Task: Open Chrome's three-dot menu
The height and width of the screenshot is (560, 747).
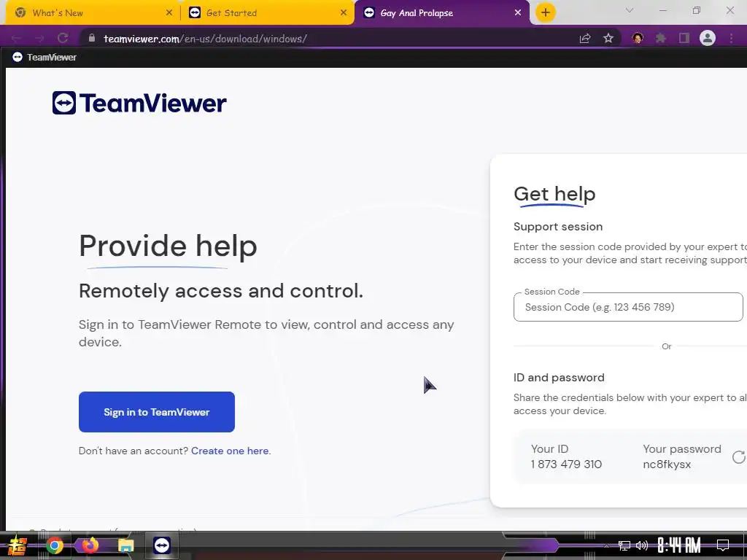Action: tap(731, 39)
